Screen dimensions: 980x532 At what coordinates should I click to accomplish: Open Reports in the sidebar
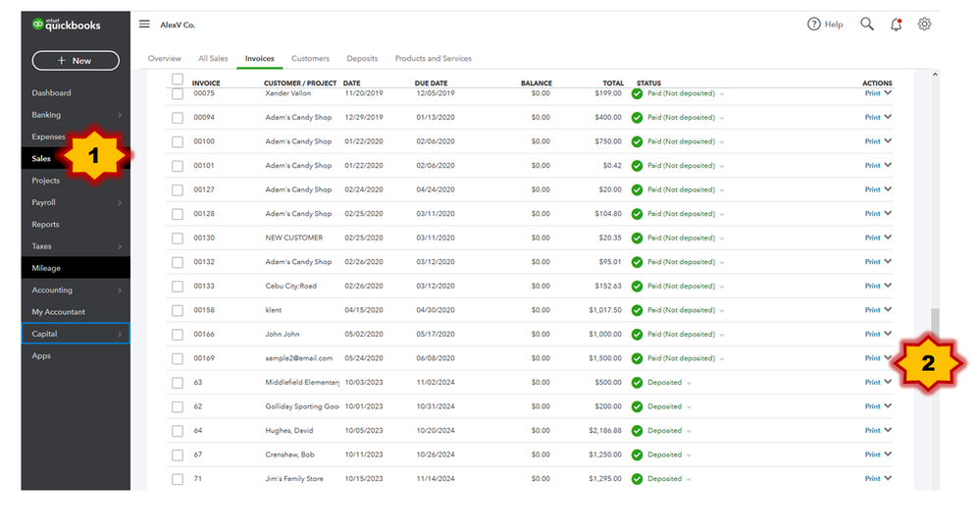pos(46,224)
